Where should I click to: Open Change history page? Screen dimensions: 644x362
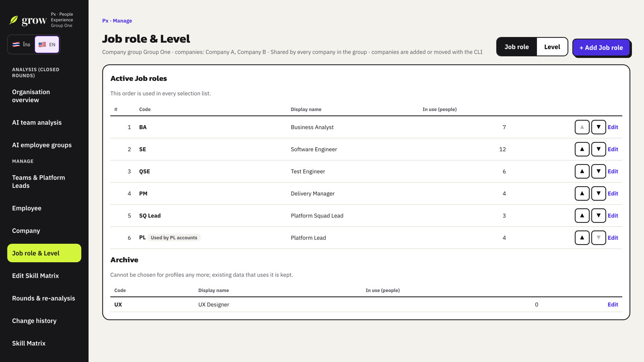tap(44, 321)
